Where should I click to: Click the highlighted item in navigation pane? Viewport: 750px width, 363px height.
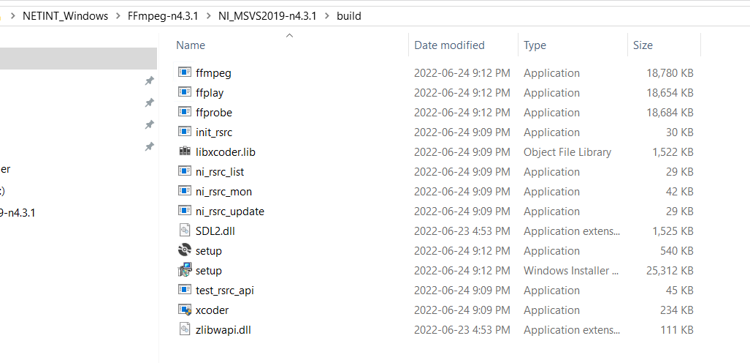[x=78, y=58]
